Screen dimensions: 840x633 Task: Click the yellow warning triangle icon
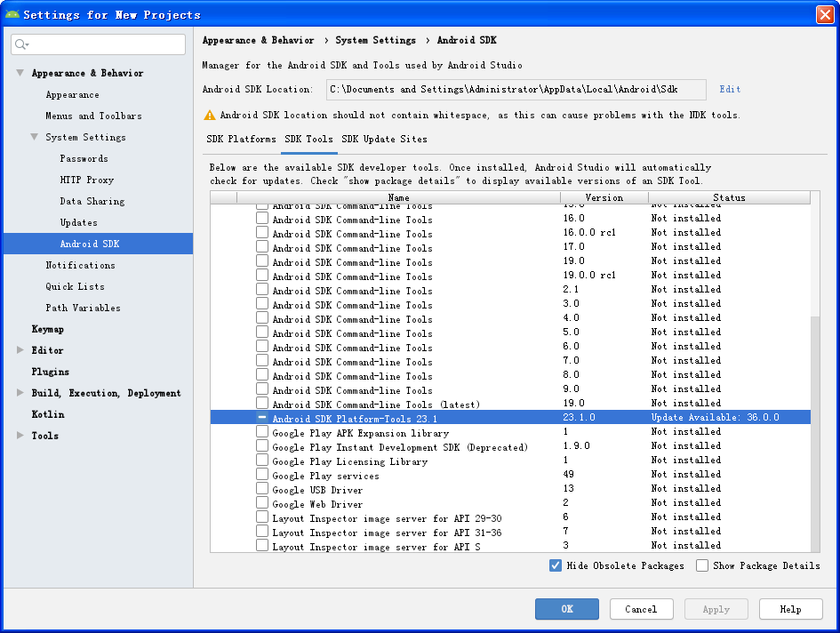coord(210,115)
